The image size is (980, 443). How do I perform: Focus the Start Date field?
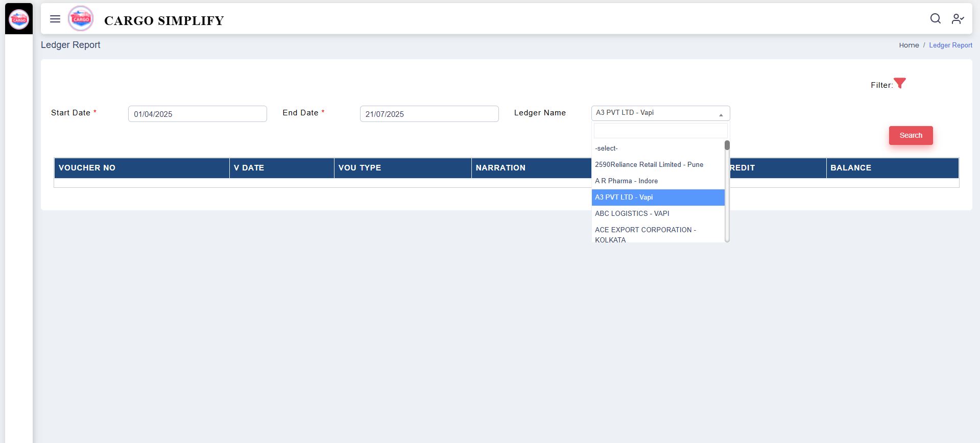pyautogui.click(x=197, y=114)
